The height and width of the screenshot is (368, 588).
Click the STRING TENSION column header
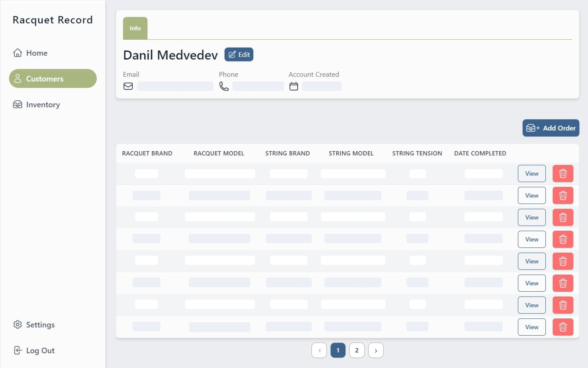[417, 153]
